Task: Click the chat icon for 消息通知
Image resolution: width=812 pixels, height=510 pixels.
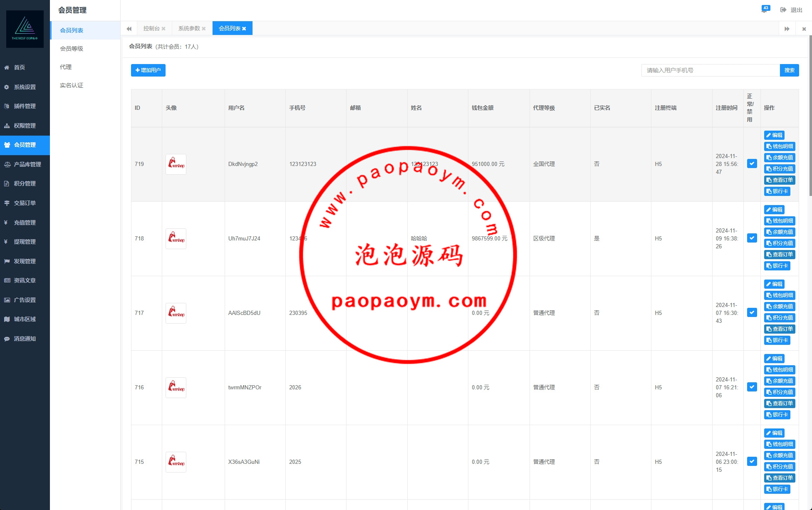Action: click(7, 339)
